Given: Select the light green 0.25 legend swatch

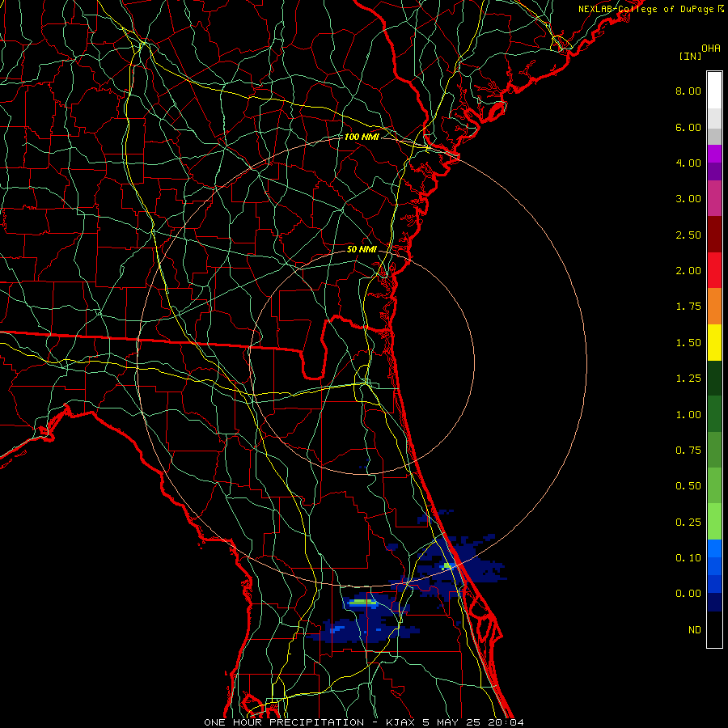Looking at the screenshot, I should [714, 522].
